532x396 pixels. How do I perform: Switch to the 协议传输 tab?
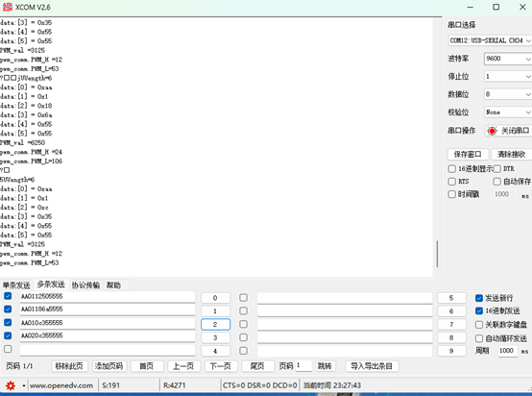click(85, 285)
